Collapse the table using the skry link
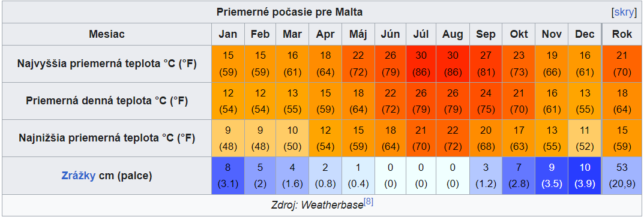644x217 pixels. 624,13
